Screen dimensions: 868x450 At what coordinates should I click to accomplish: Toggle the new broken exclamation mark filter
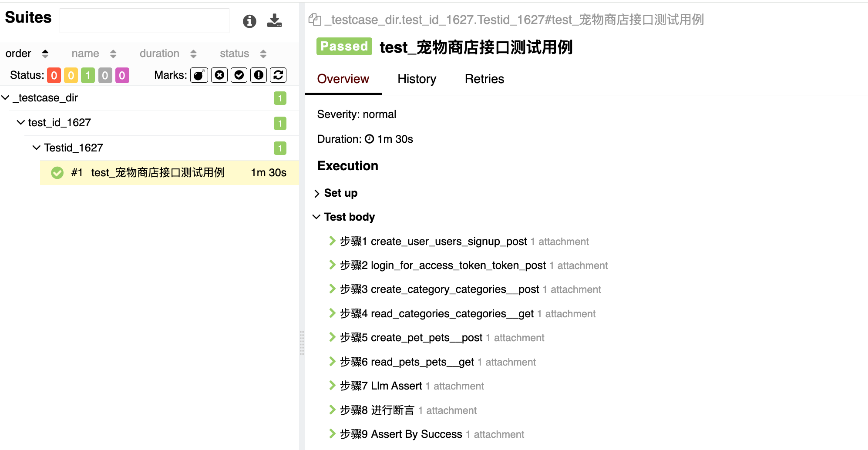point(259,75)
